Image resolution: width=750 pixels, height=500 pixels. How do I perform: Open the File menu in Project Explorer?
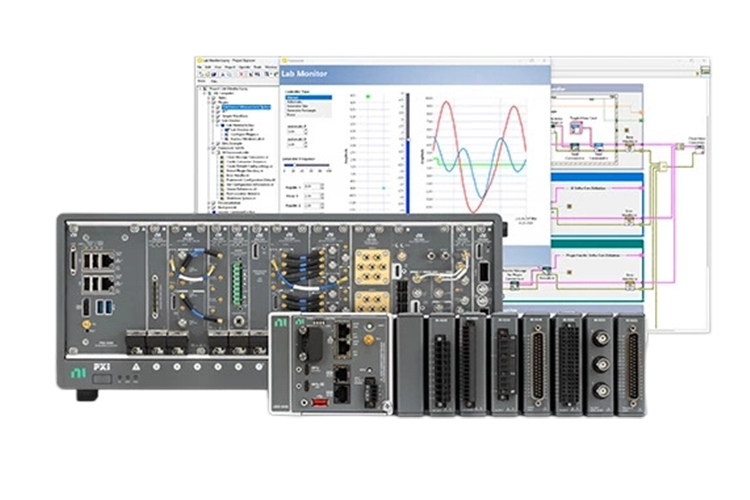click(199, 67)
